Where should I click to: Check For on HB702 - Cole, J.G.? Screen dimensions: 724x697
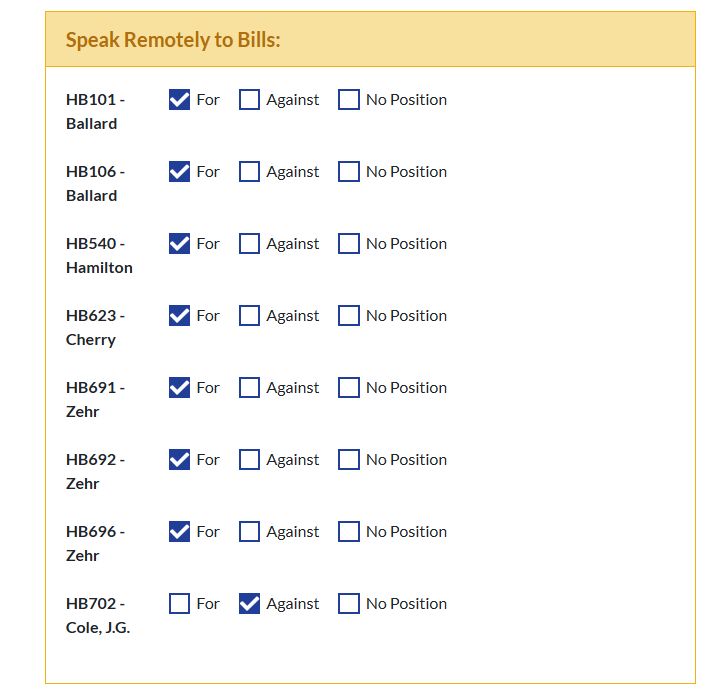point(180,604)
